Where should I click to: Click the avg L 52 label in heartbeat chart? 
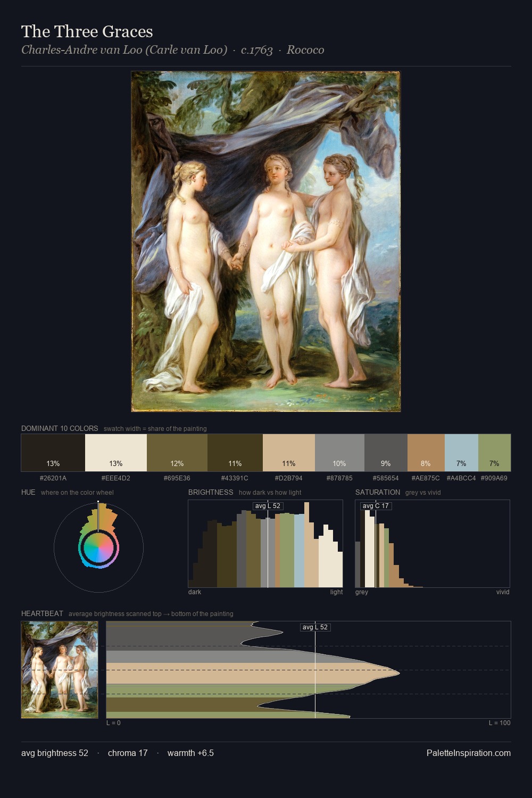pos(315,627)
